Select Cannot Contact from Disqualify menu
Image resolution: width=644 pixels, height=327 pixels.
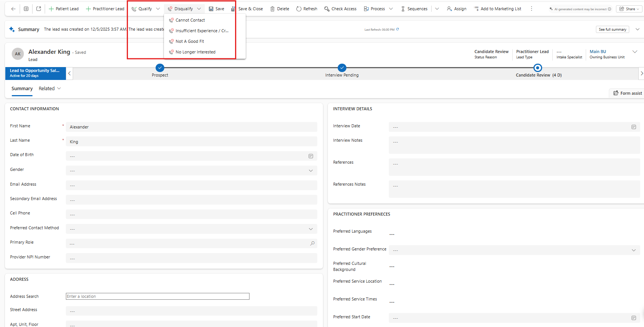[x=190, y=20]
